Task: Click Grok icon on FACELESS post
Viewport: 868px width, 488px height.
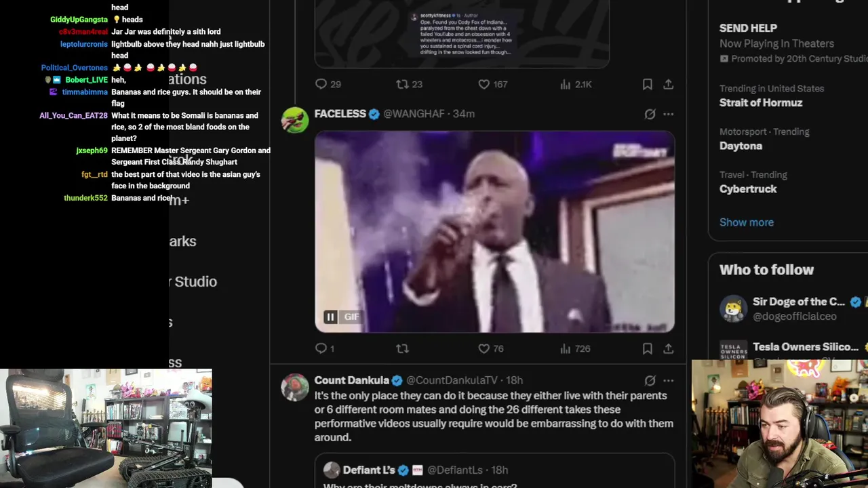Action: coord(650,114)
